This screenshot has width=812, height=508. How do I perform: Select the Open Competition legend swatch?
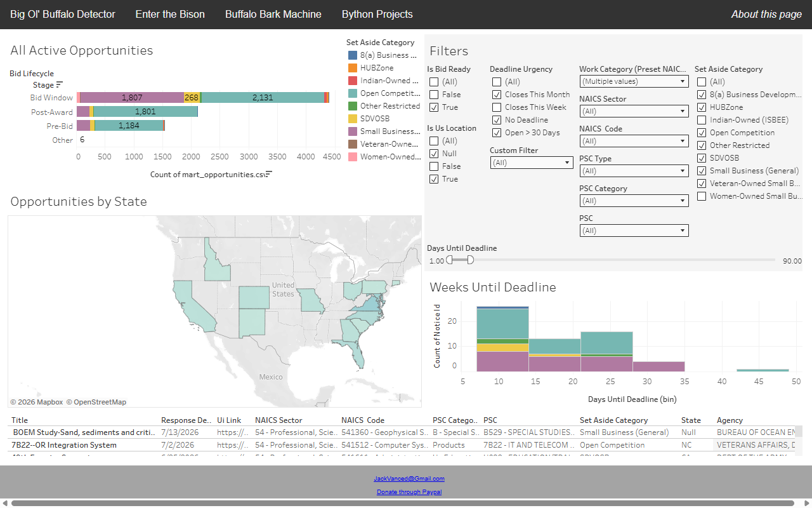pos(353,93)
